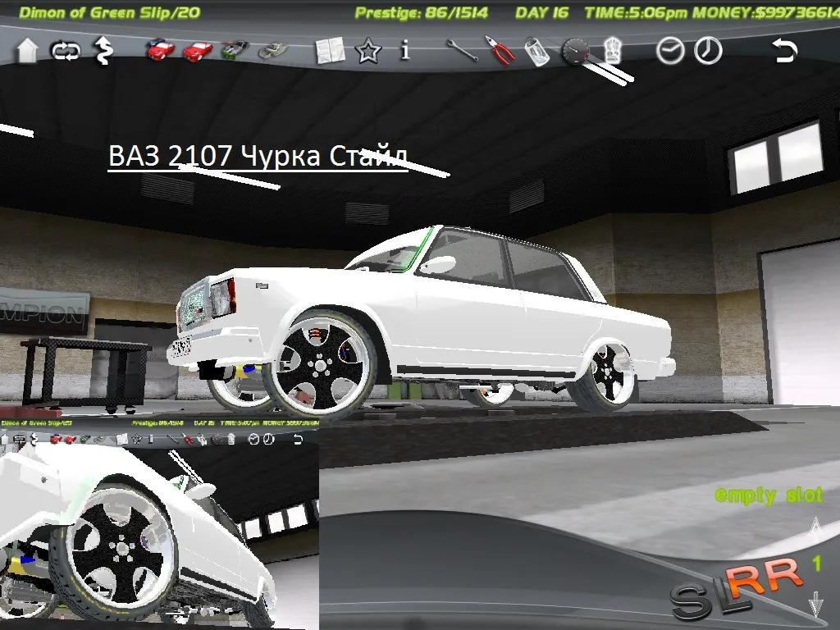
Task: Click the front black wheel of the car
Action: coord(321,365)
